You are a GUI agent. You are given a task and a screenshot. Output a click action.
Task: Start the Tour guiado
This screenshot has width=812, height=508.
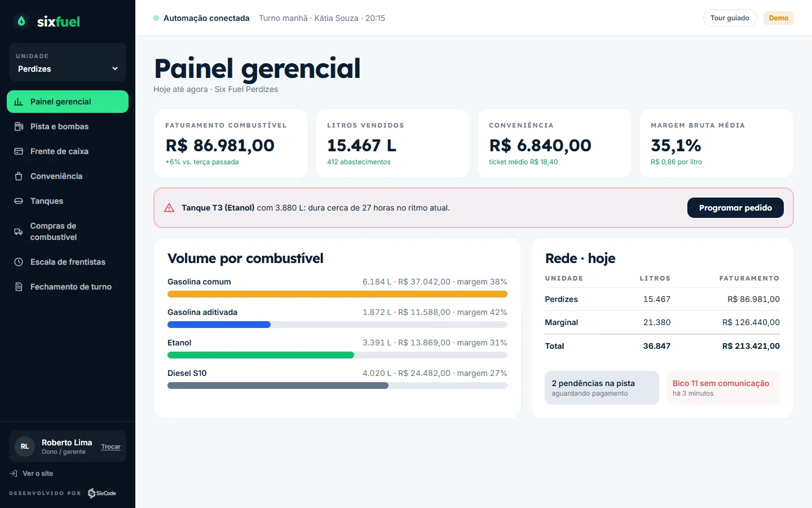point(730,18)
